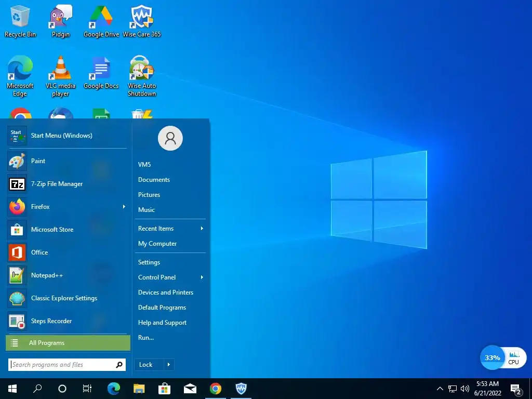Expand Control Panel submenu arrow
This screenshot has width=532, height=399.
[x=202, y=277]
